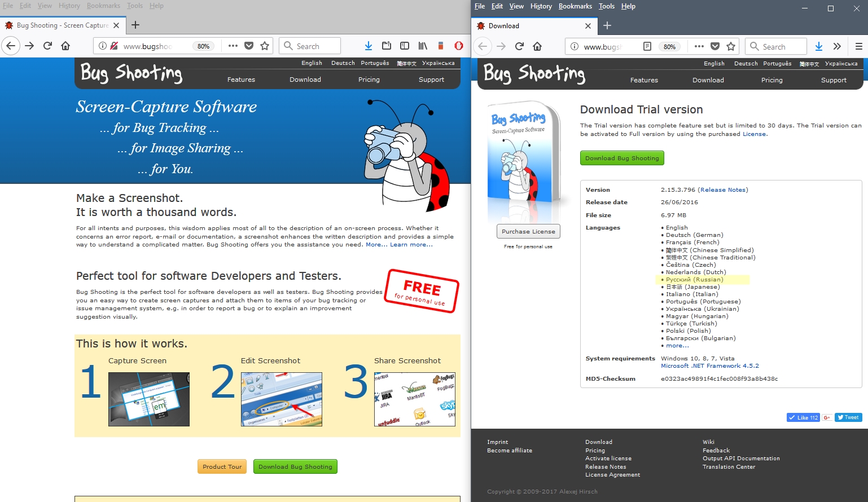
Task: Click the Home icon in the right browser window
Action: (x=537, y=46)
